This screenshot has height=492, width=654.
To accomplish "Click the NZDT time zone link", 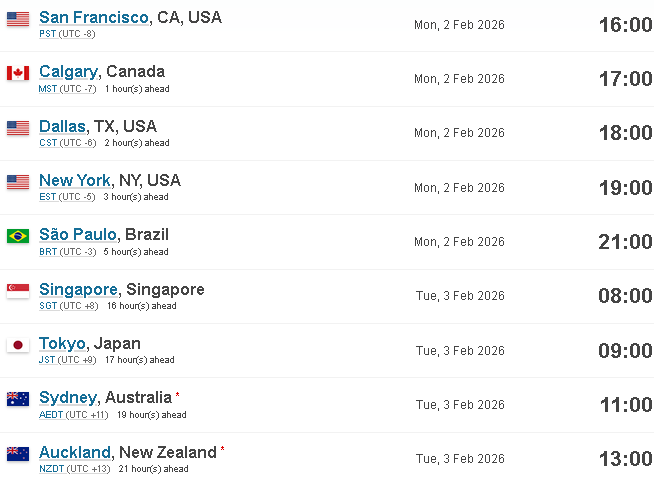I will coord(52,469).
